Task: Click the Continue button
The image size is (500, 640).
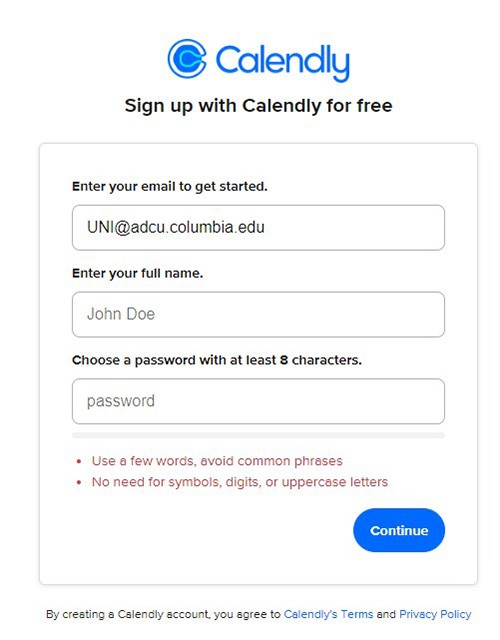Action: point(399,530)
